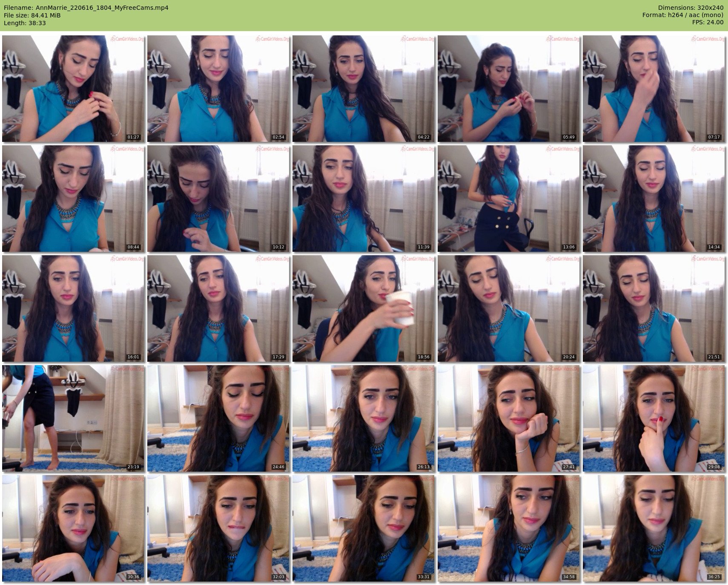Choose the final thumbnail stamped 36:25
The height and width of the screenshot is (585, 728).
(654, 528)
